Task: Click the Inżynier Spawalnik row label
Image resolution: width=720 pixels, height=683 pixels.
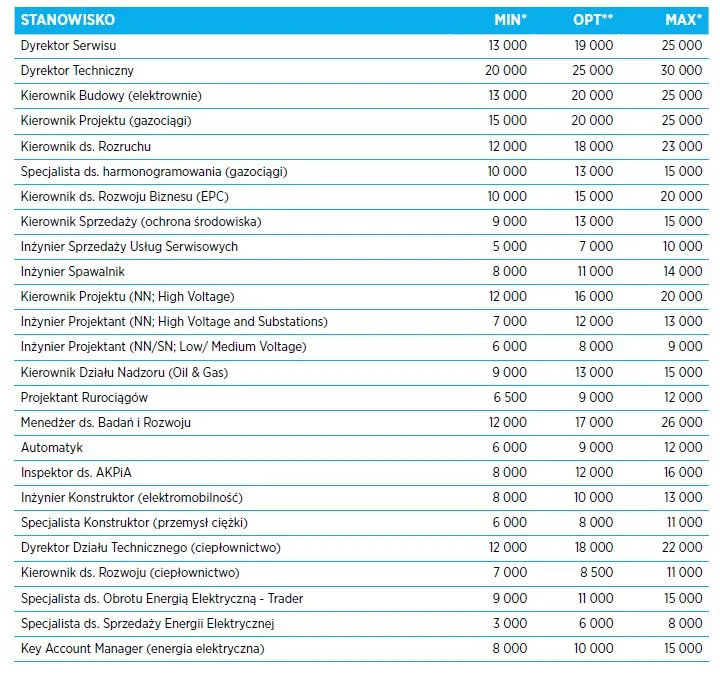Action: (x=73, y=271)
